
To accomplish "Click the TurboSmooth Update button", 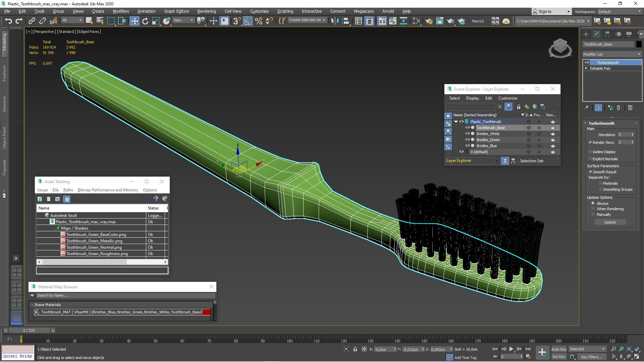I will (x=610, y=222).
